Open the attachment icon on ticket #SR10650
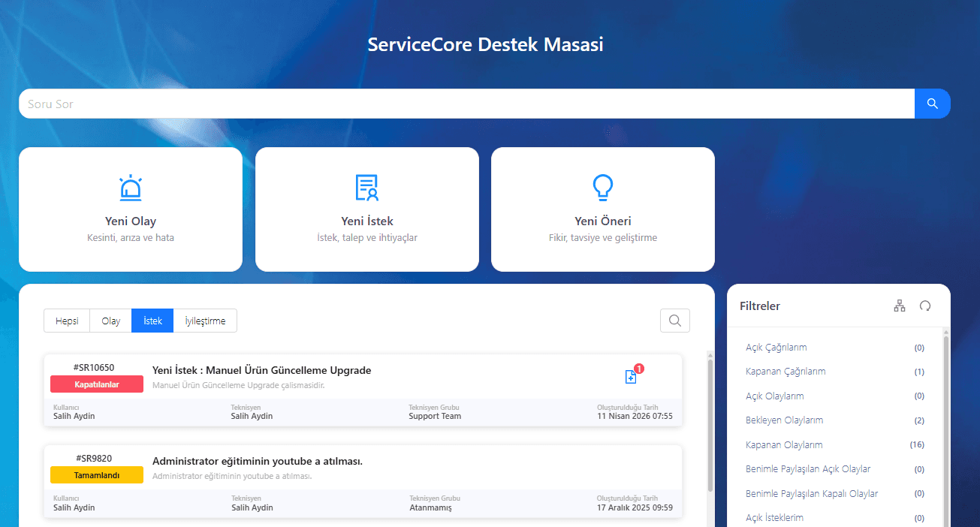The width and height of the screenshot is (980, 527). (631, 377)
